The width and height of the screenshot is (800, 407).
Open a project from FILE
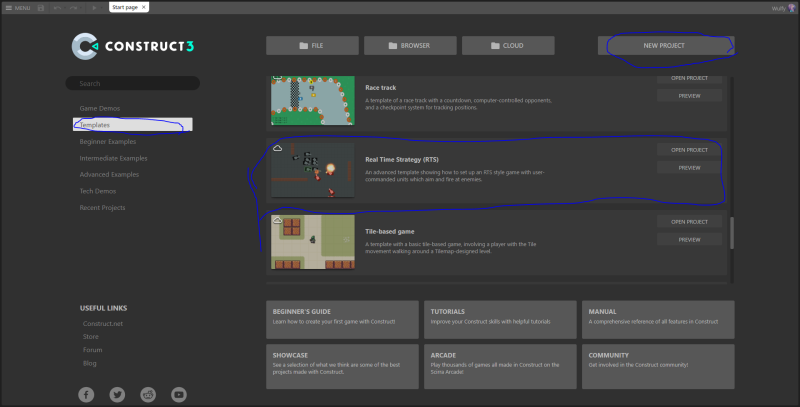[312, 45]
